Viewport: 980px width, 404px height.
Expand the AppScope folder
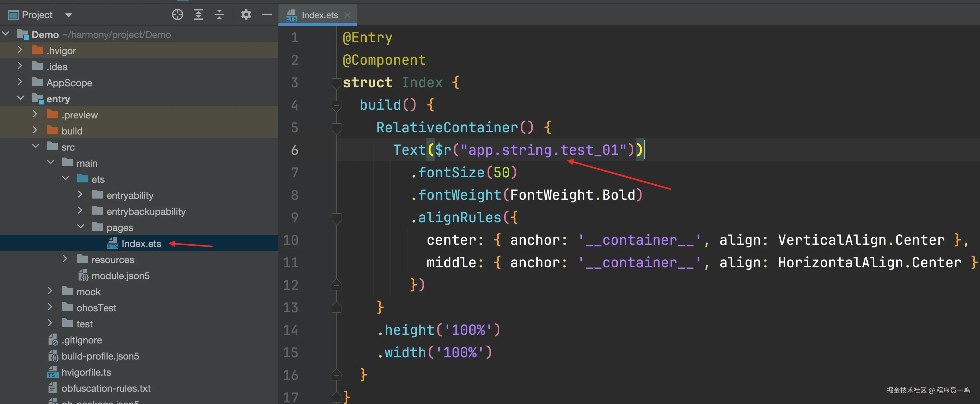pos(20,82)
